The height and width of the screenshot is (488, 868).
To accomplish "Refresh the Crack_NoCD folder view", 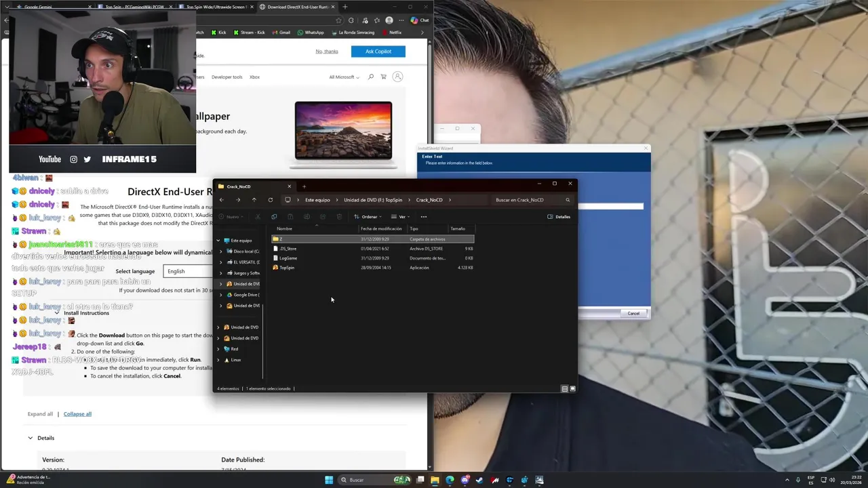I will coord(271,200).
